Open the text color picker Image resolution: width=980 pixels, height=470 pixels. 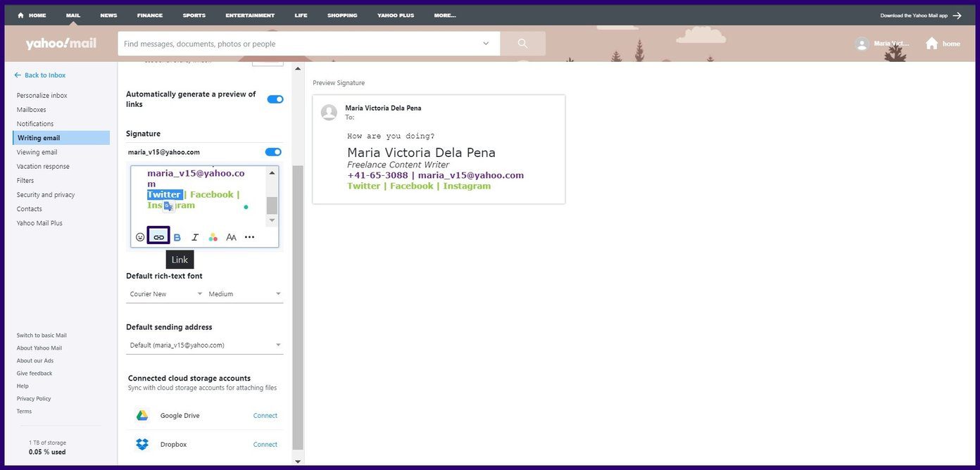point(213,237)
